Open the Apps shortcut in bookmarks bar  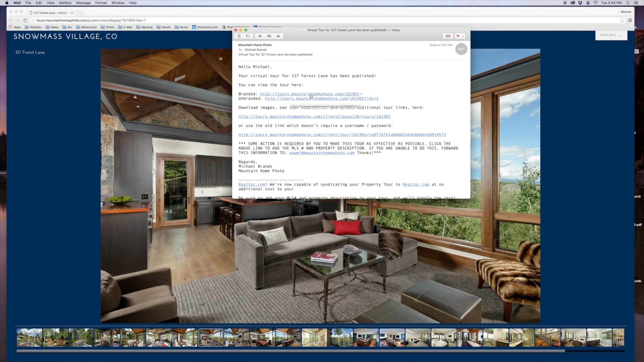point(15,27)
